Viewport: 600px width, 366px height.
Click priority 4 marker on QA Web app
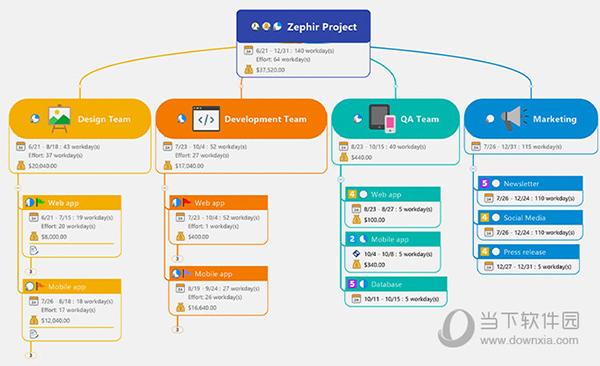tap(352, 194)
